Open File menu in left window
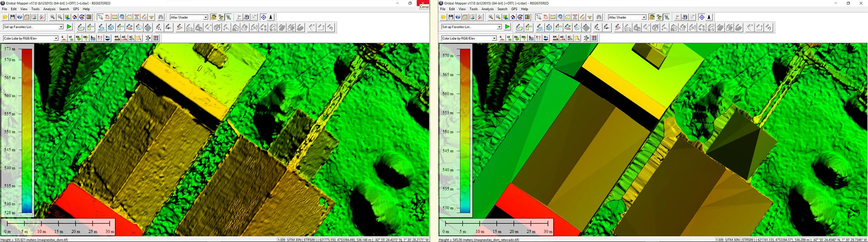This screenshot has width=868, height=242. pyautogui.click(x=5, y=9)
